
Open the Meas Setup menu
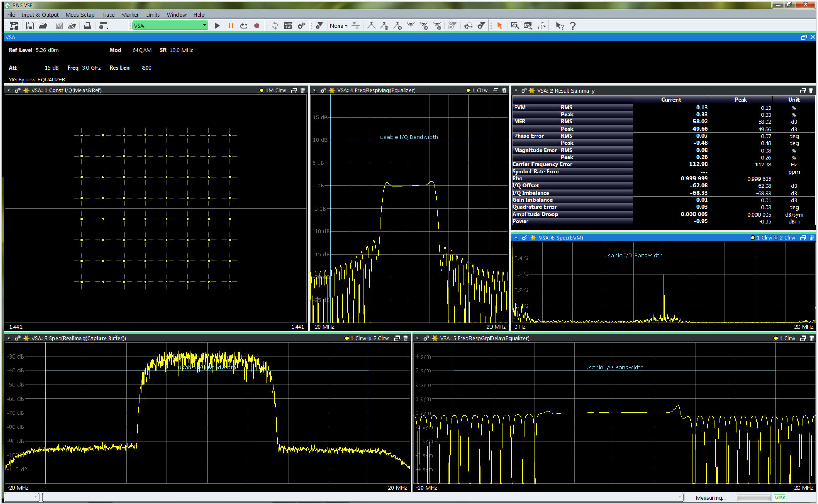80,15
